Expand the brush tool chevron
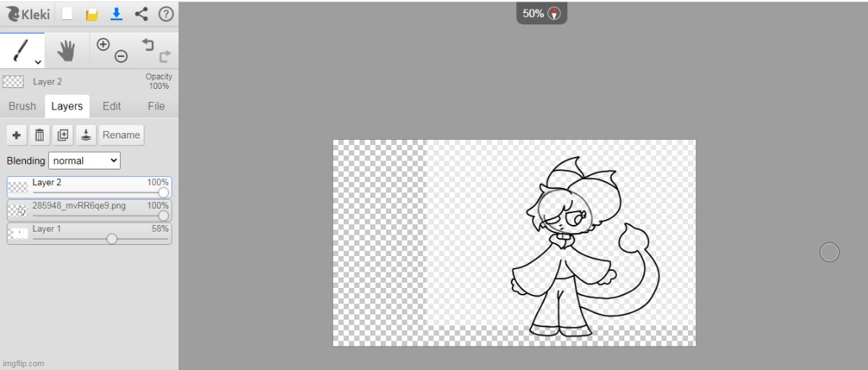868x370 pixels. (38, 63)
